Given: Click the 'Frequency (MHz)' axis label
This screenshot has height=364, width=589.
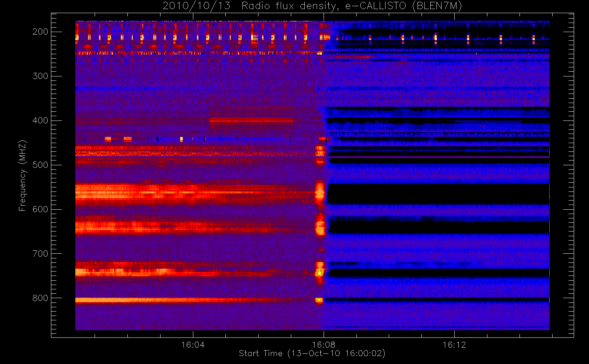Looking at the screenshot, I should pyautogui.click(x=22, y=175).
